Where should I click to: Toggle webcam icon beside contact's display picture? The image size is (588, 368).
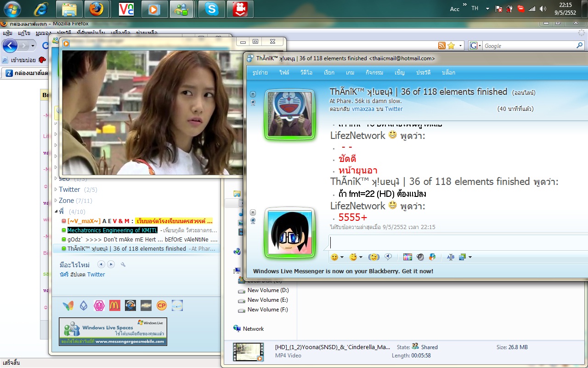[x=253, y=103]
